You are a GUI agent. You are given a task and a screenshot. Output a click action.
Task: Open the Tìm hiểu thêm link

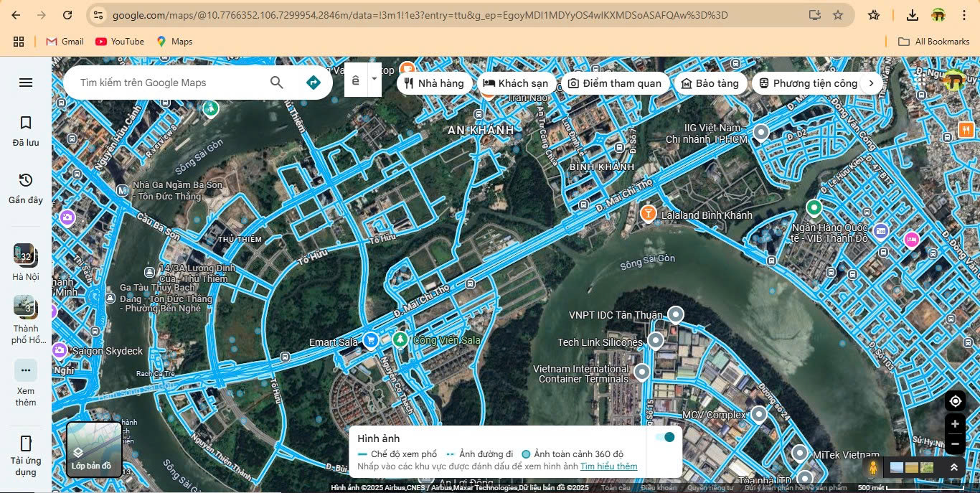click(x=608, y=466)
